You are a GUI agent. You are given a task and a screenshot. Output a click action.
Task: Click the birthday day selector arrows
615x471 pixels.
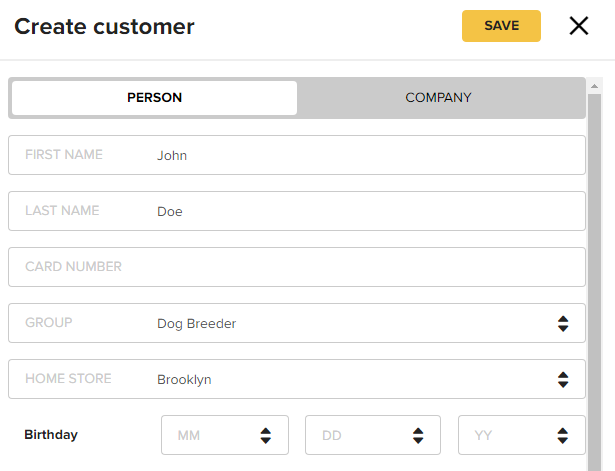(x=418, y=435)
